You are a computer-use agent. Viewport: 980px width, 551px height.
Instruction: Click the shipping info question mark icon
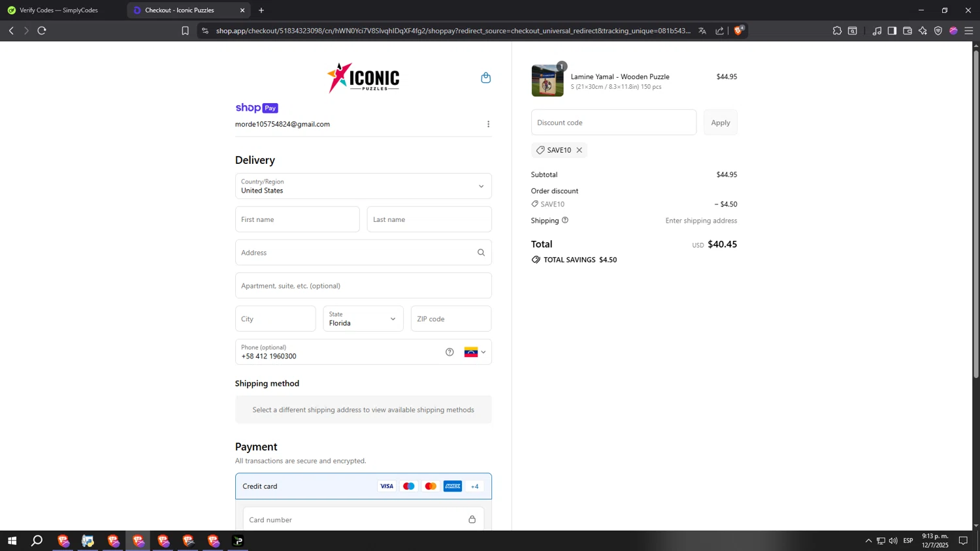coord(565,220)
